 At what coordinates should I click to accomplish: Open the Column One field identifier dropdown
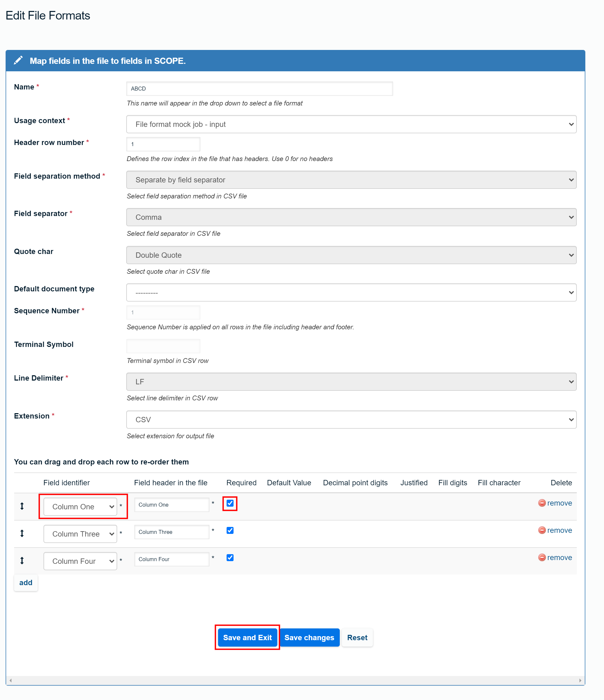tap(80, 506)
